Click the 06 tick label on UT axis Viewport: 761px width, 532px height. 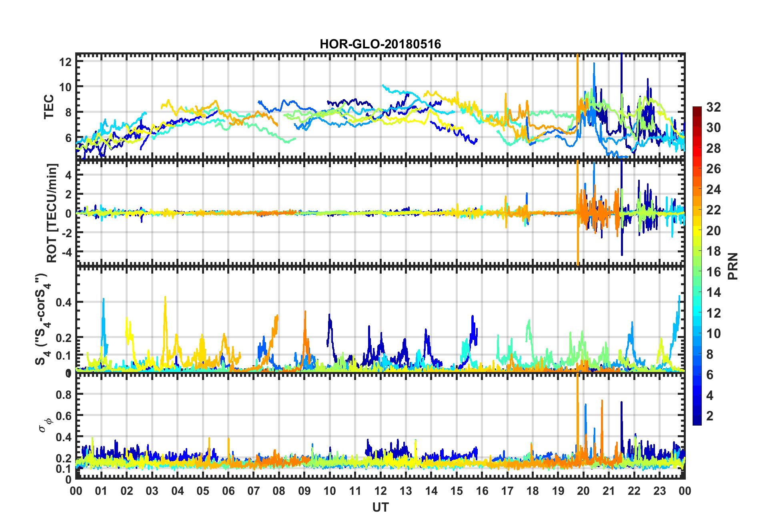pos(228,491)
